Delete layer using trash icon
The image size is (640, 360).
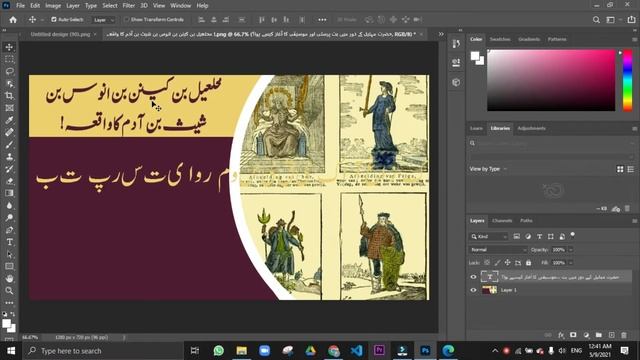(x=624, y=335)
